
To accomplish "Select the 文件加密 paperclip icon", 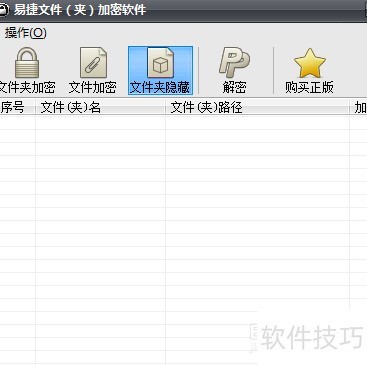I will click(93, 63).
